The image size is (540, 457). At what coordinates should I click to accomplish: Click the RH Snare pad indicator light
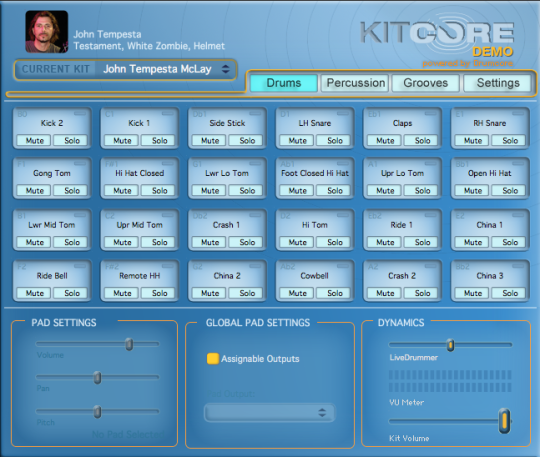click(x=518, y=113)
